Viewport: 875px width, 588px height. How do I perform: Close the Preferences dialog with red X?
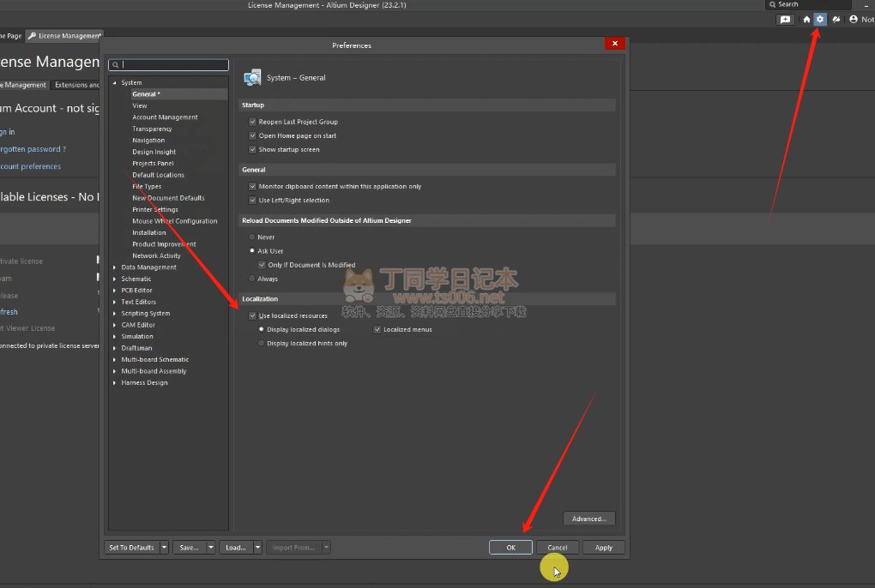click(613, 44)
